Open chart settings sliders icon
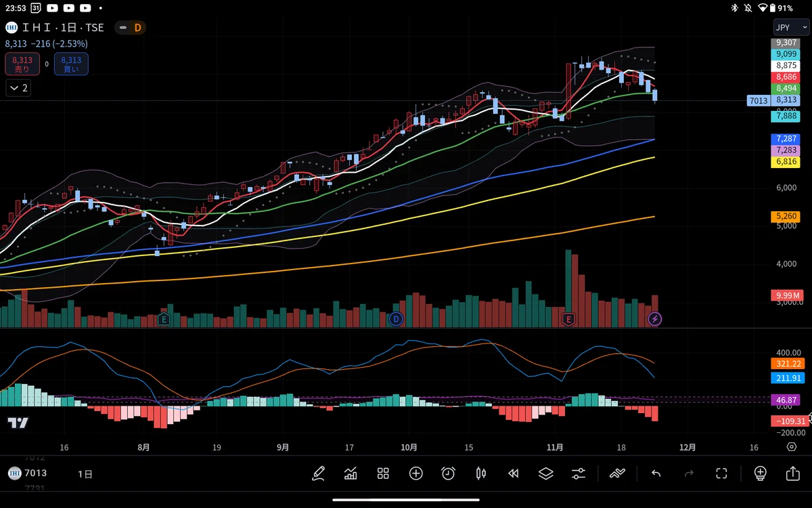812x508 pixels. tap(579, 473)
